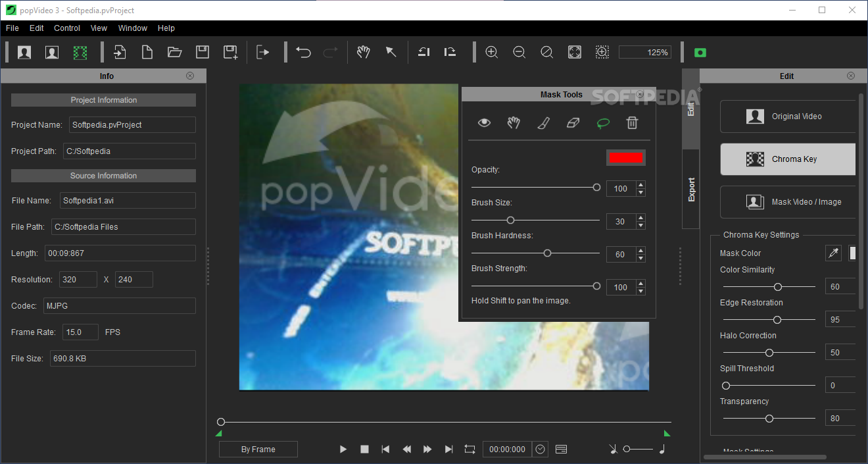The width and height of the screenshot is (868, 464).
Task: Rotate the video clockwise
Action: coord(450,52)
